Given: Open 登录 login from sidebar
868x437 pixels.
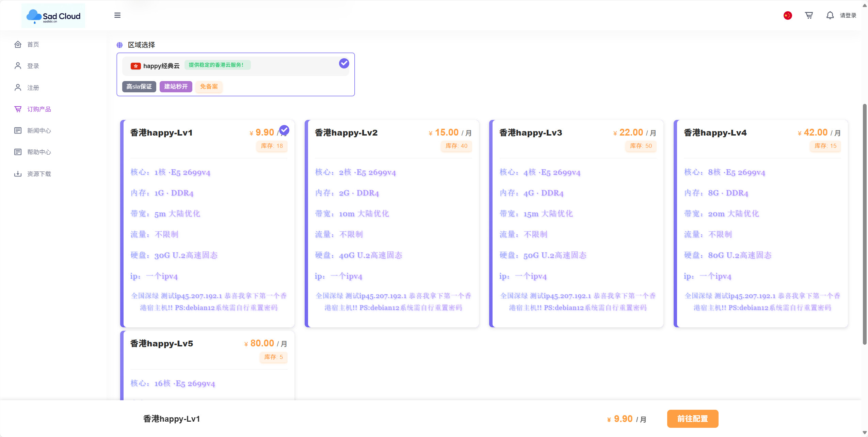Looking at the screenshot, I should pos(33,66).
